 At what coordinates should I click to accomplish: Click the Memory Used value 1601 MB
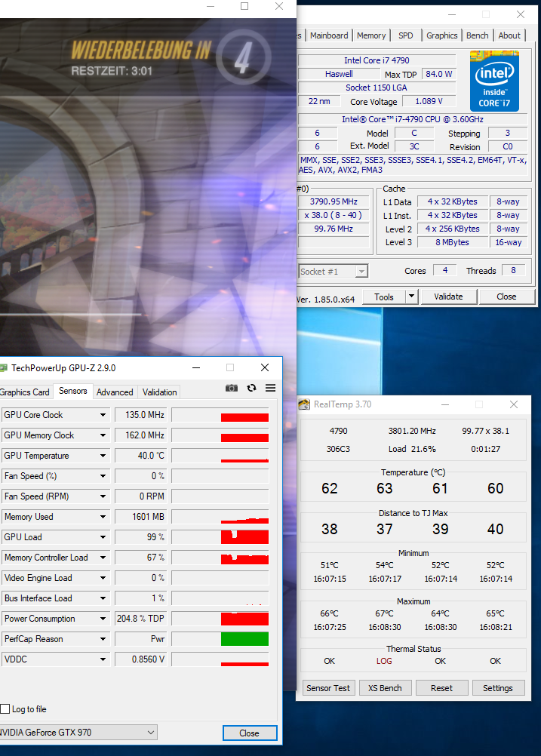(141, 517)
